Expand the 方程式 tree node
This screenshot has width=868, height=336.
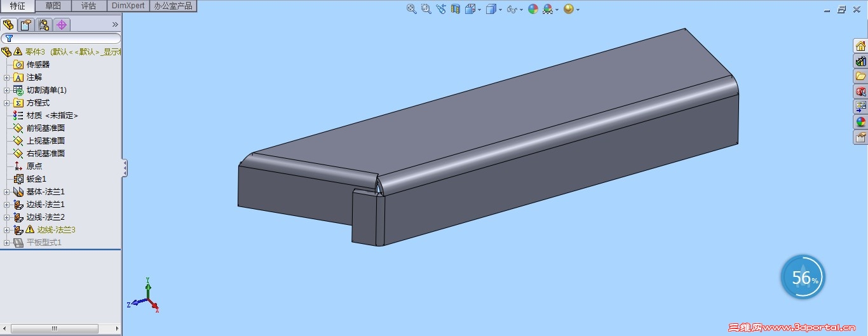pos(7,103)
